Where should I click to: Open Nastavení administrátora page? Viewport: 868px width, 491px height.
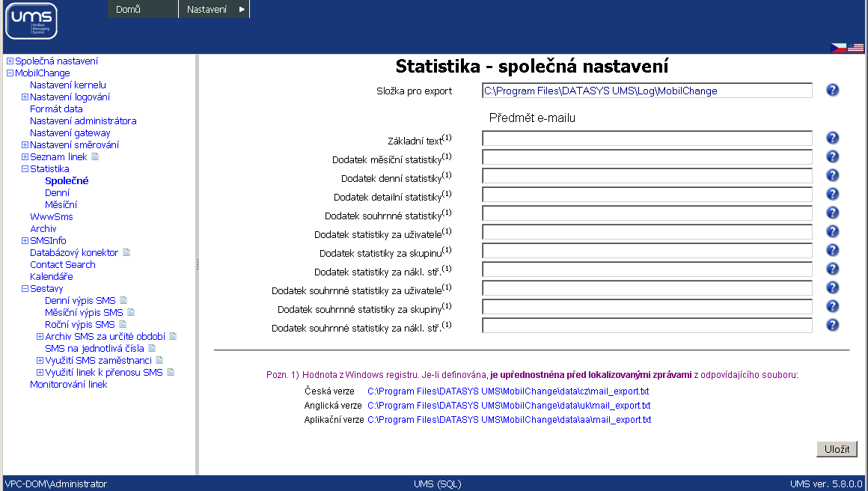[83, 121]
